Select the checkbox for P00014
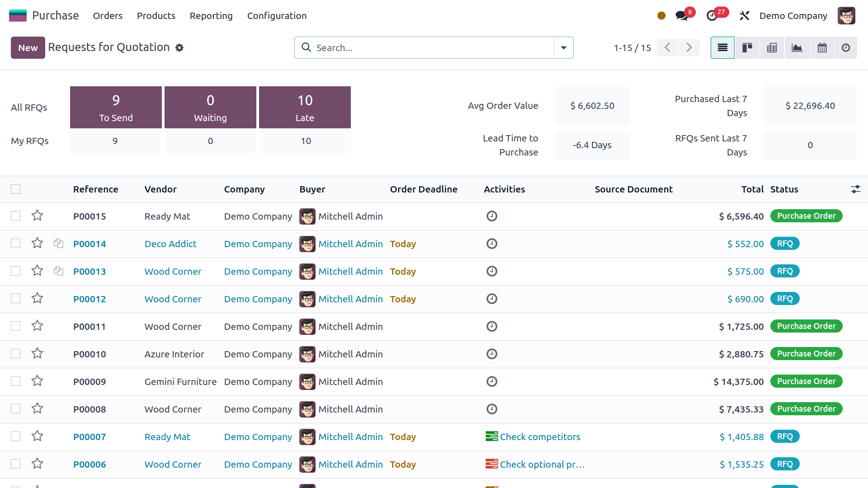The width and height of the screenshot is (868, 488). coord(16,243)
